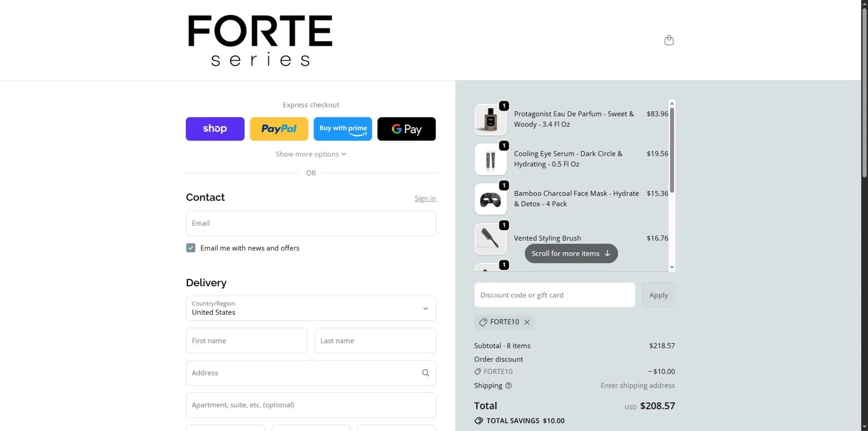This screenshot has height=431, width=868.
Task: Click the $15.36 face mask price
Action: [657, 194]
